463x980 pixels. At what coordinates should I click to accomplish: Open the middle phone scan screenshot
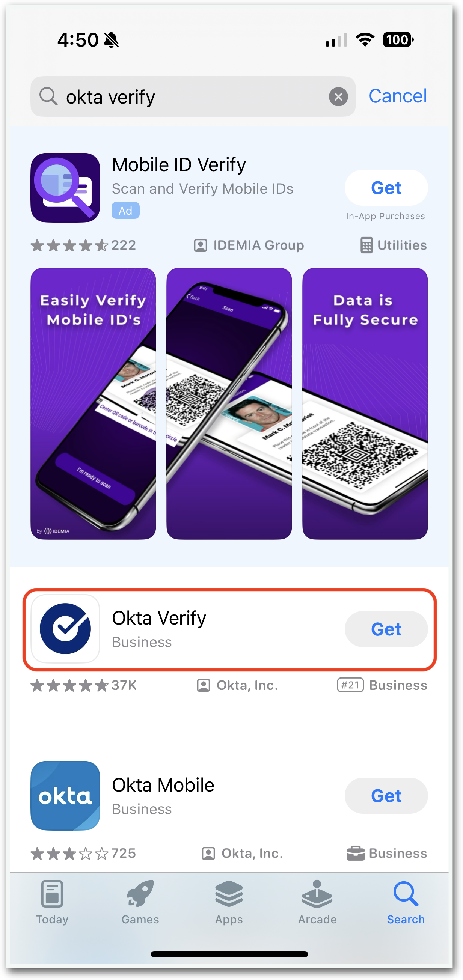point(229,403)
